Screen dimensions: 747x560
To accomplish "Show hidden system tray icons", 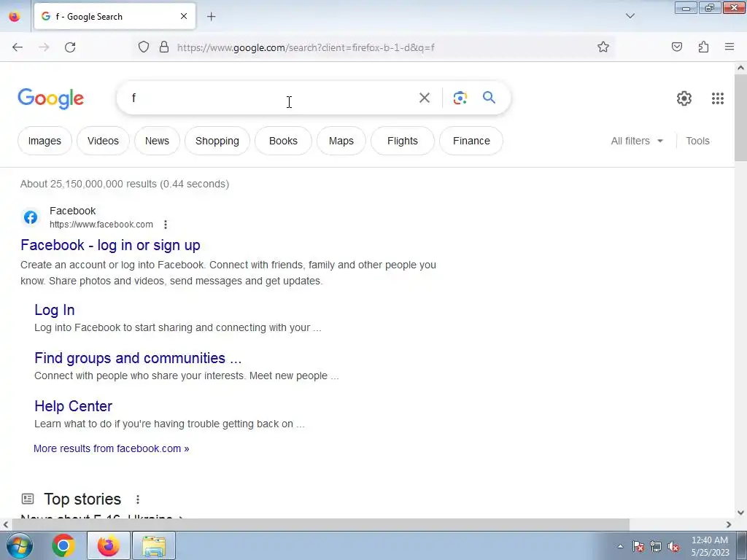I will (x=620, y=546).
